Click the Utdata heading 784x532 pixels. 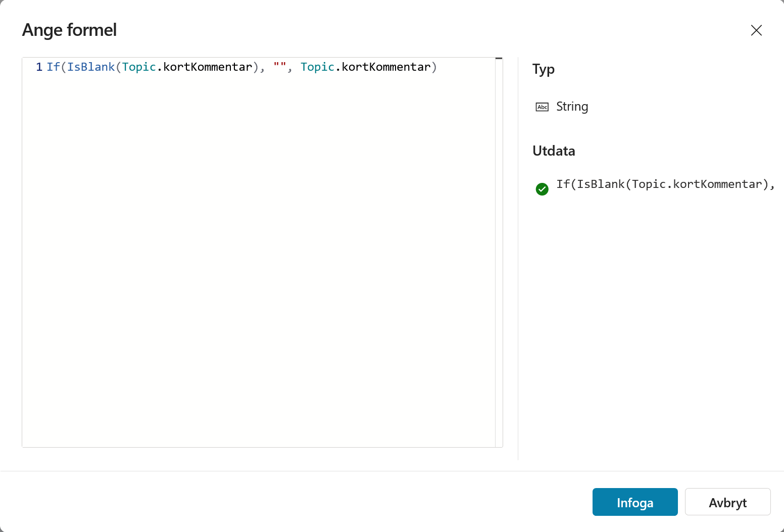tap(554, 151)
